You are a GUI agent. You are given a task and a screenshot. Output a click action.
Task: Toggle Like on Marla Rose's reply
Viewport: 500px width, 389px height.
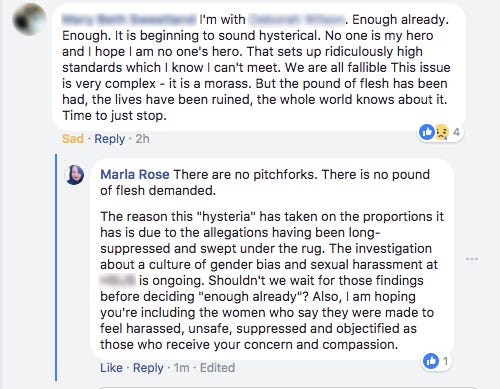tap(111, 368)
